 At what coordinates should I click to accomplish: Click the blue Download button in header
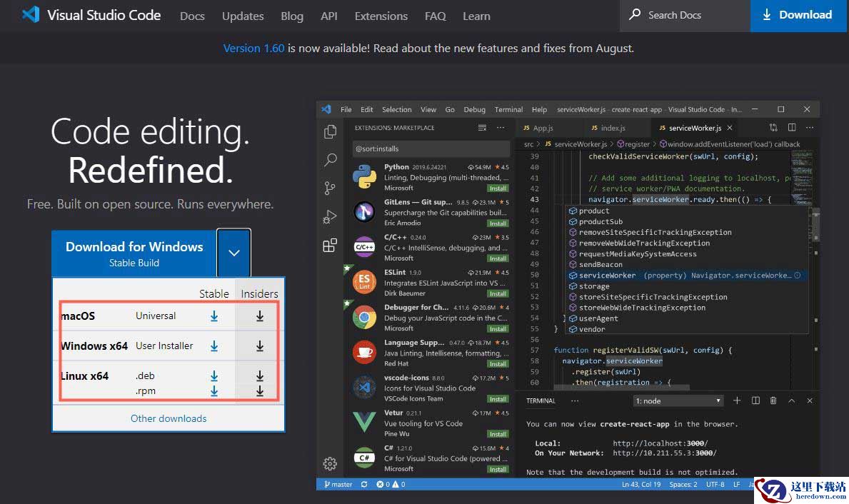(798, 15)
